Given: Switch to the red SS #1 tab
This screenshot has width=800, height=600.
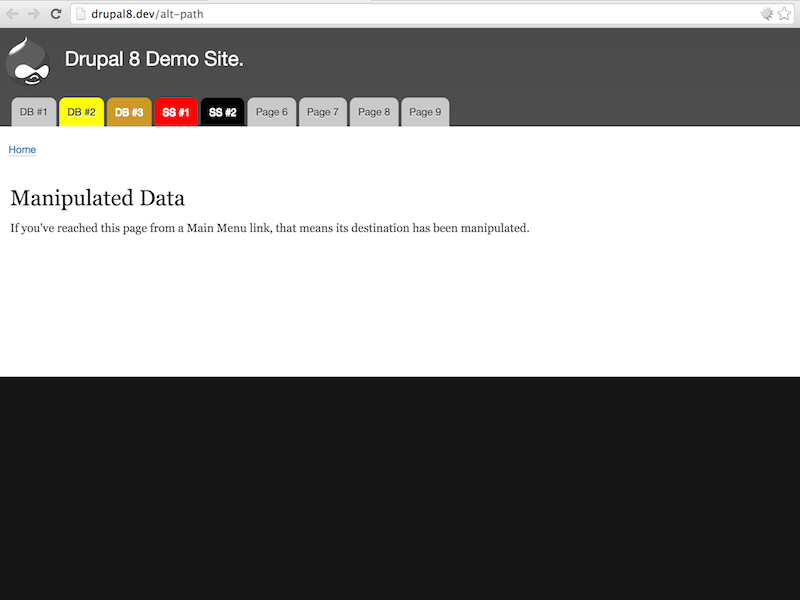Looking at the screenshot, I should (176, 112).
